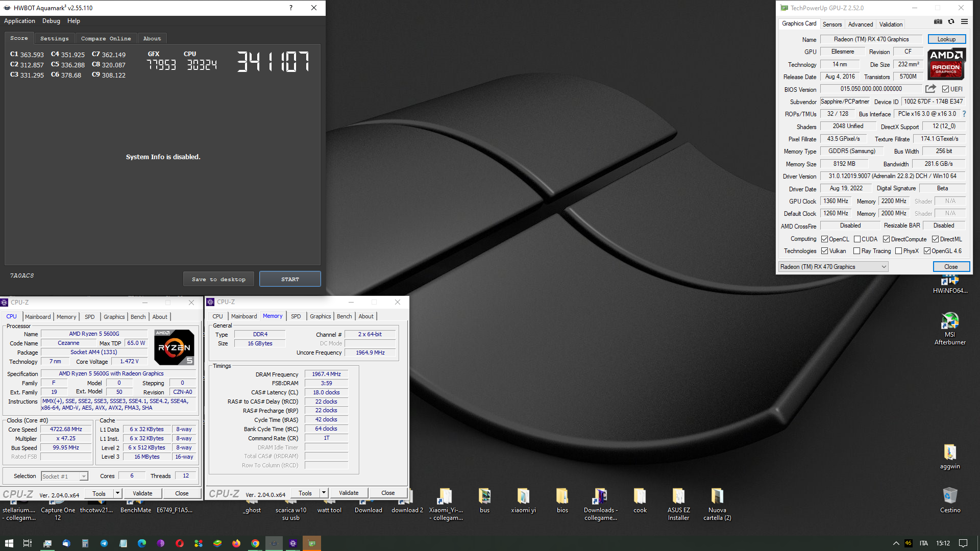Click the taskbar clock showing 15:12

[x=943, y=543]
